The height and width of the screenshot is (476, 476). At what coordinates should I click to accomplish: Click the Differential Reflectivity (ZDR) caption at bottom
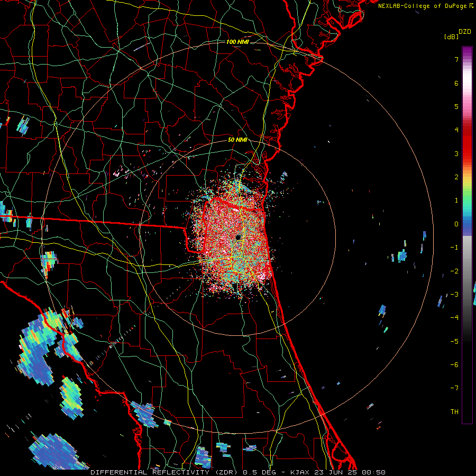tap(238, 472)
